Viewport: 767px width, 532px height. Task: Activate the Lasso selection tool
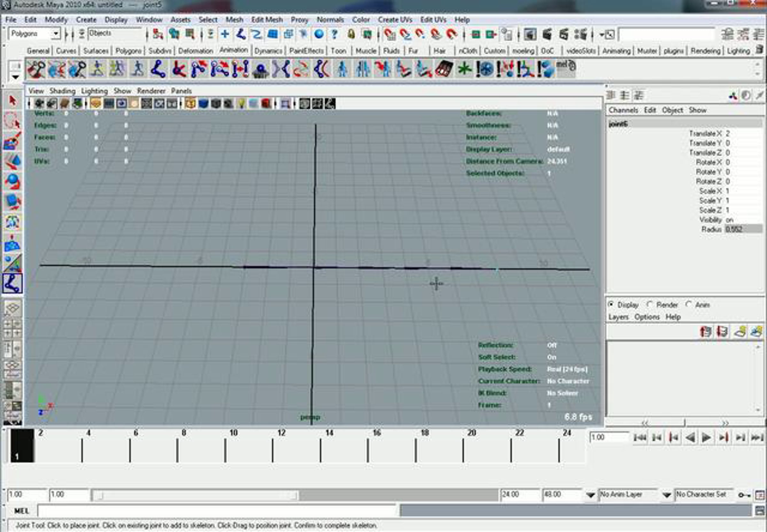click(x=12, y=121)
